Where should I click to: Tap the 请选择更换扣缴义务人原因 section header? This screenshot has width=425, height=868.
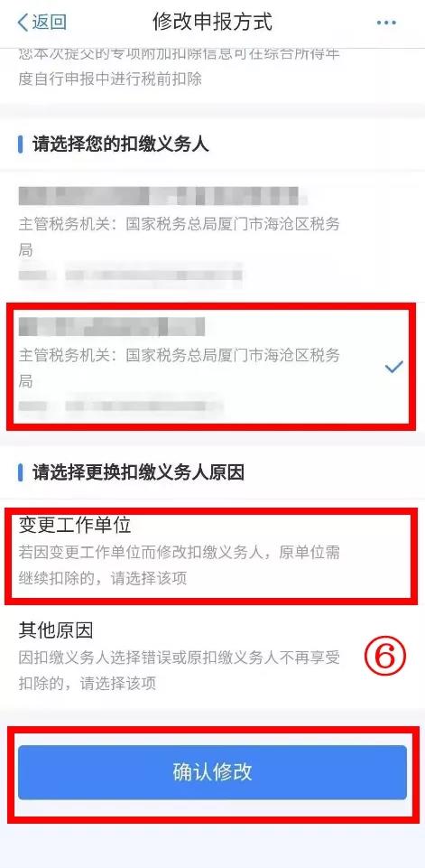tap(138, 472)
